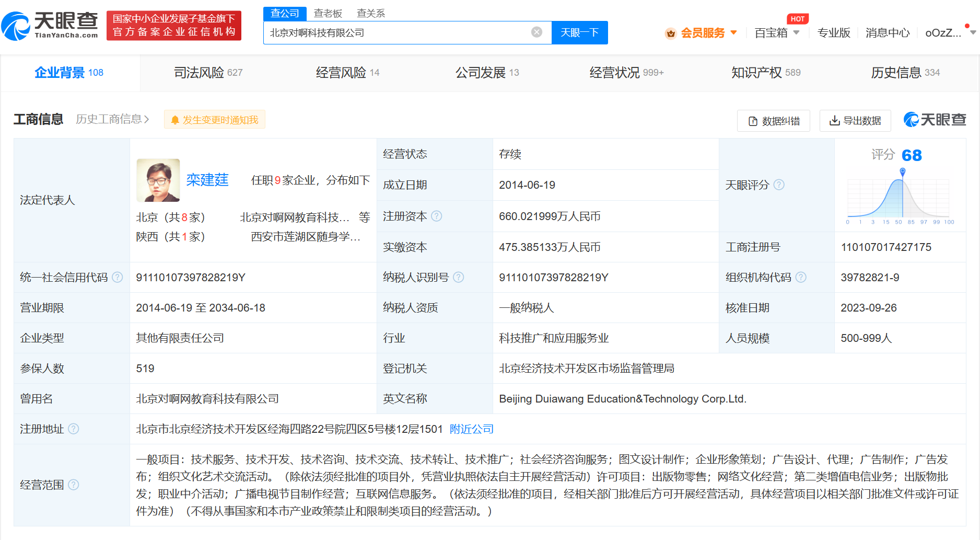Open the help icon beside 经营范围
Screen dimensions: 980x540
click(74, 485)
